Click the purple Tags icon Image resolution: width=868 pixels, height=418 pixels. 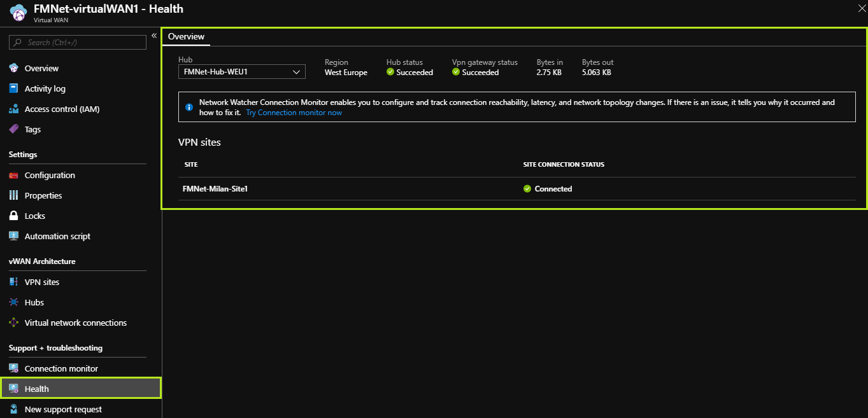(x=14, y=129)
